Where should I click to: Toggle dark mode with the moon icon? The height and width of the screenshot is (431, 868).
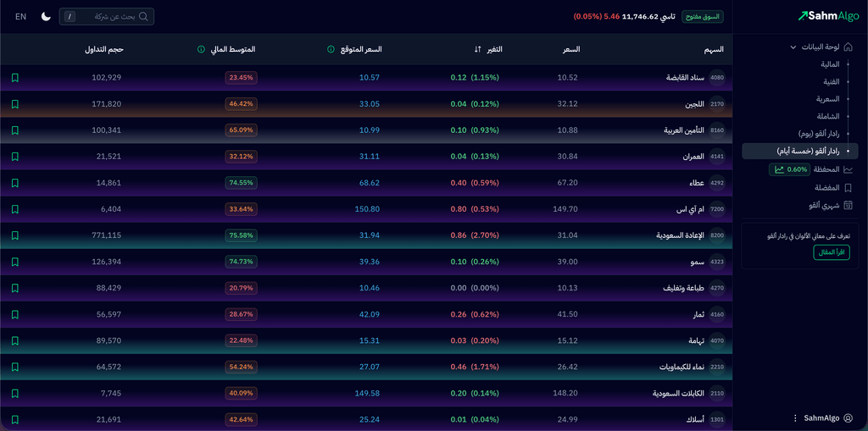46,17
